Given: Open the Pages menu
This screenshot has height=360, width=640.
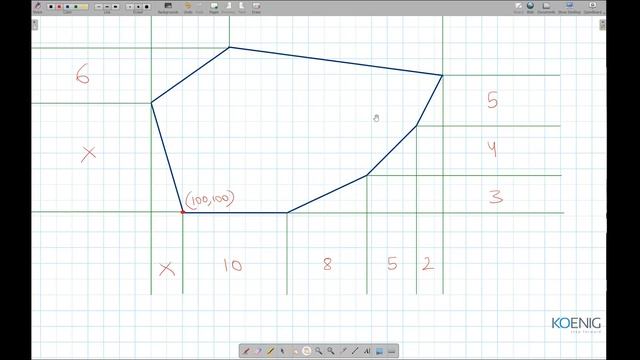Looking at the screenshot, I should [214, 7].
